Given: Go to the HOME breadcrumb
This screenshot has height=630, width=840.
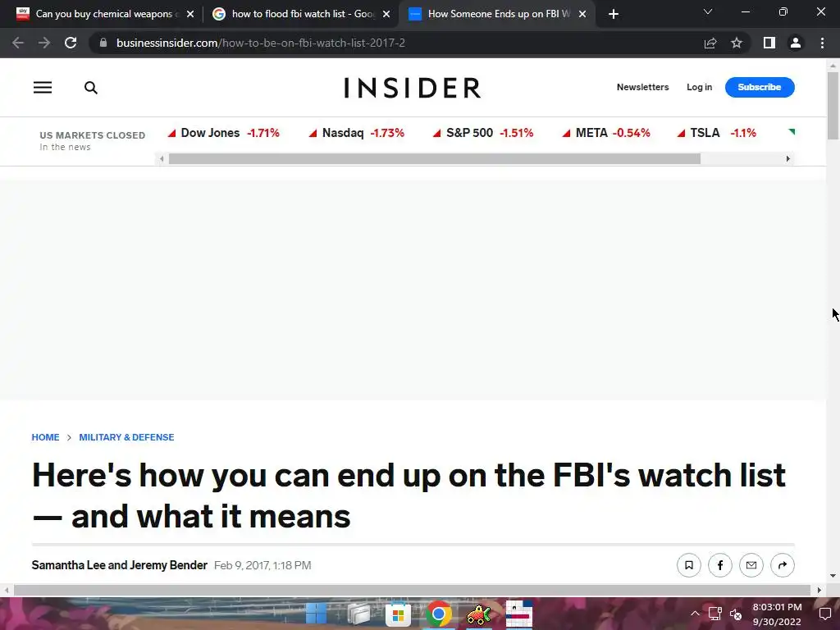Looking at the screenshot, I should 46,437.
